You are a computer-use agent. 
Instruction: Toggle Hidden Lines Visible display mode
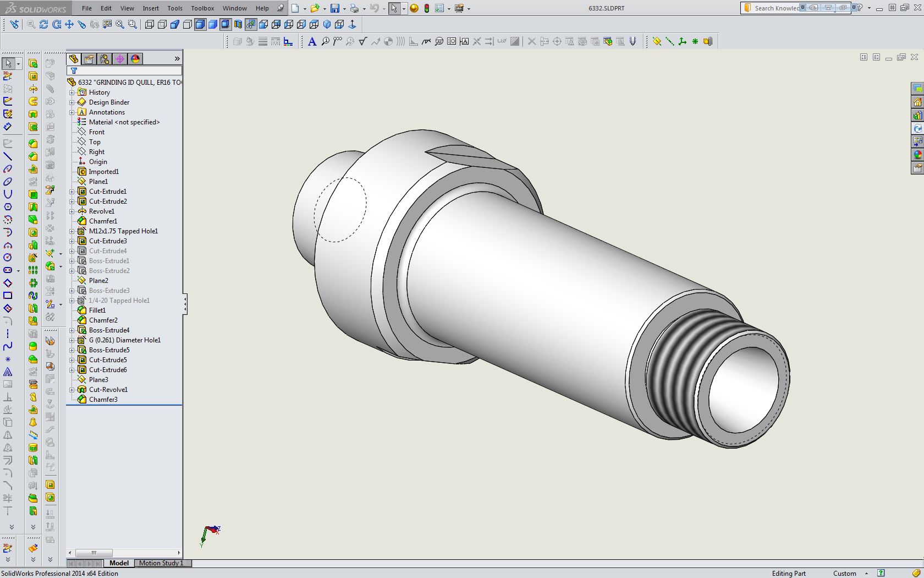162,24
